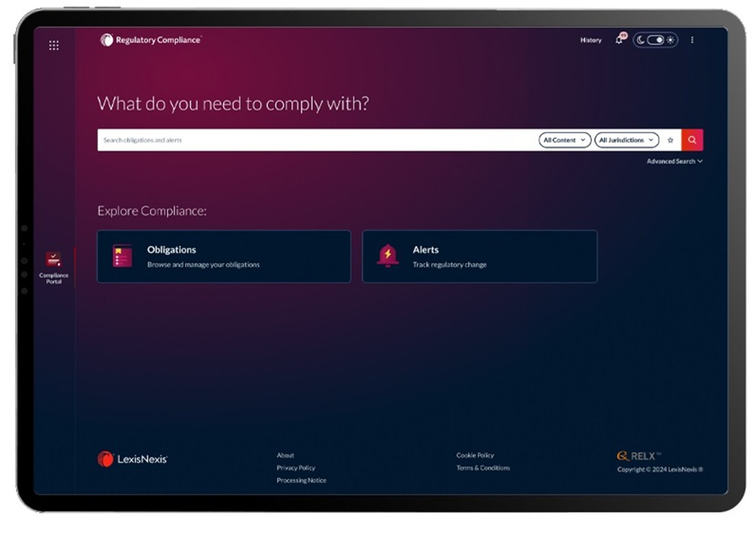Open the notifications bell
The width and height of the screenshot is (756, 536).
coord(619,40)
